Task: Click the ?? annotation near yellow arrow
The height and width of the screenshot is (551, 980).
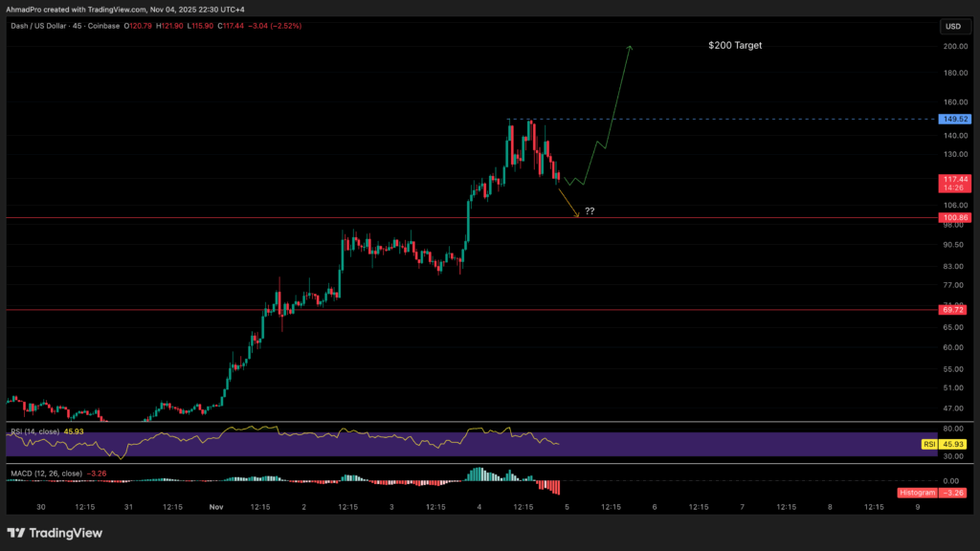Action: click(590, 211)
